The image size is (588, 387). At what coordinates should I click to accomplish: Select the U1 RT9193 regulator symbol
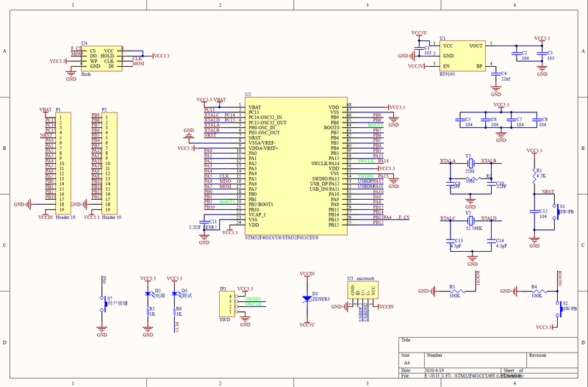coord(462,56)
